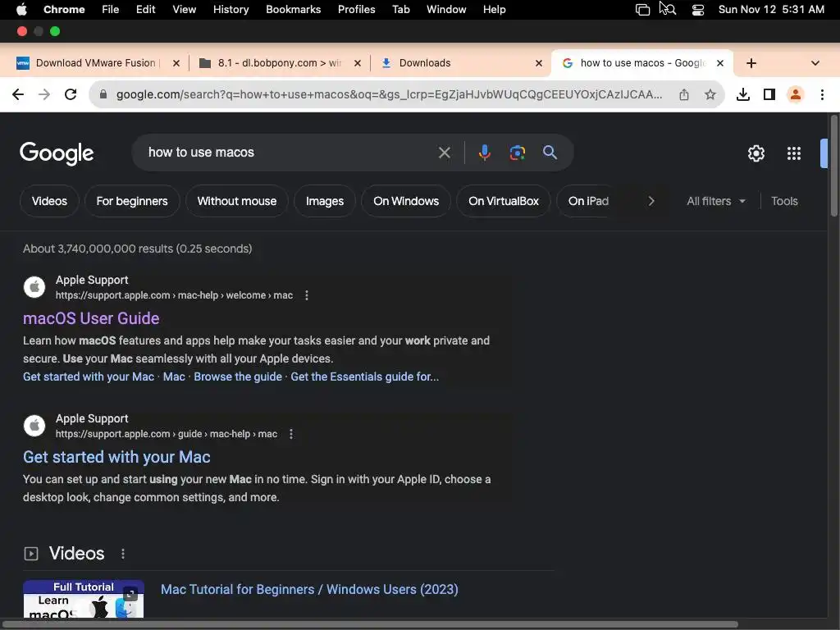Open more options for Get started result
The width and height of the screenshot is (840, 630).
(291, 434)
